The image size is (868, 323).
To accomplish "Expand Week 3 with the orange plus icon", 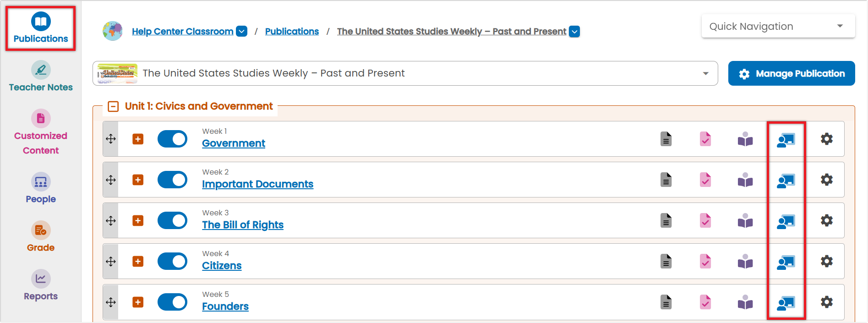I will click(138, 220).
